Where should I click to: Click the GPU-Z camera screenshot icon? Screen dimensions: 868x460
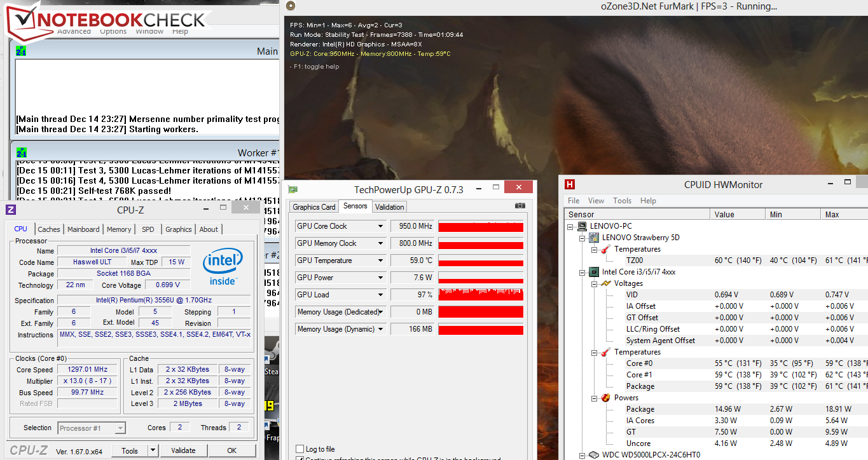click(520, 206)
